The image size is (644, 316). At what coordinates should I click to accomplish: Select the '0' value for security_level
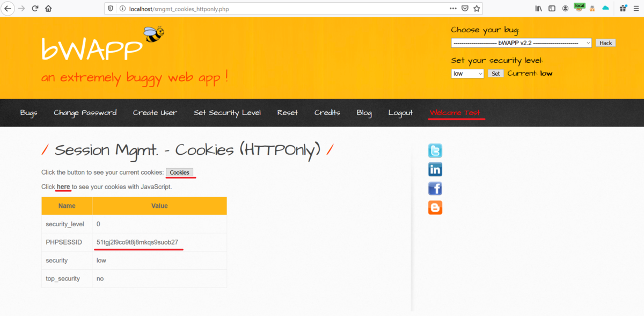coord(98,224)
